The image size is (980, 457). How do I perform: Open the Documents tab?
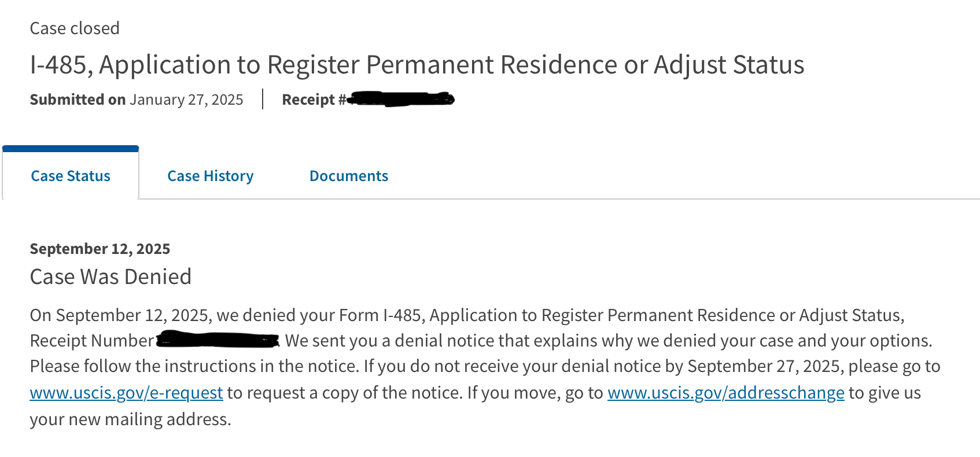point(348,176)
